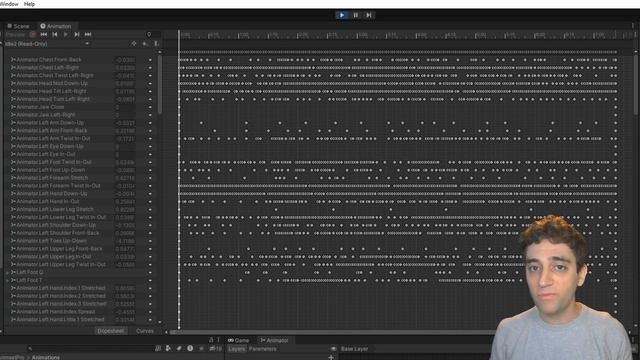This screenshot has height=360, width=640.
Task: Click the dopesheet right vertical scrollbar
Action: [x=637, y=85]
